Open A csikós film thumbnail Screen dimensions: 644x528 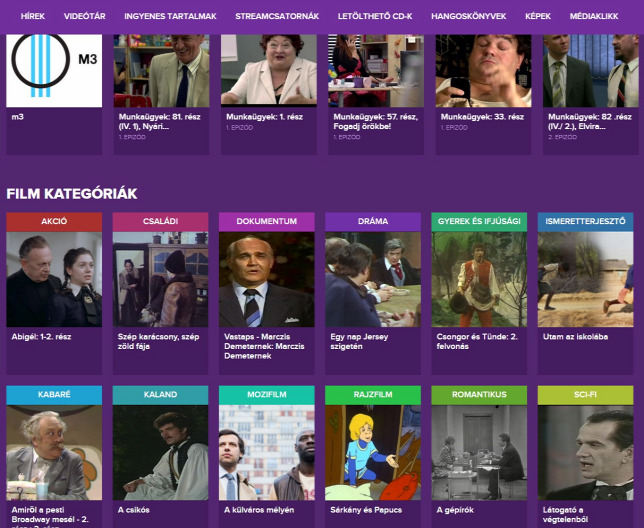click(161, 452)
